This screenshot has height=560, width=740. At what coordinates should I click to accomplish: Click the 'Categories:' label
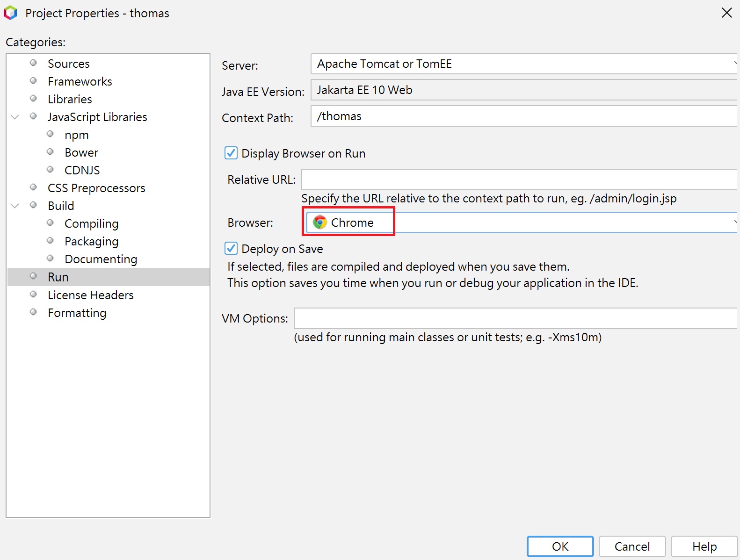coord(36,42)
